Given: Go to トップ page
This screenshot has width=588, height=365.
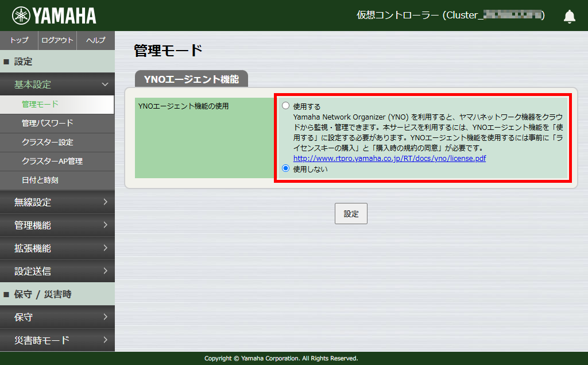Looking at the screenshot, I should click(x=19, y=40).
